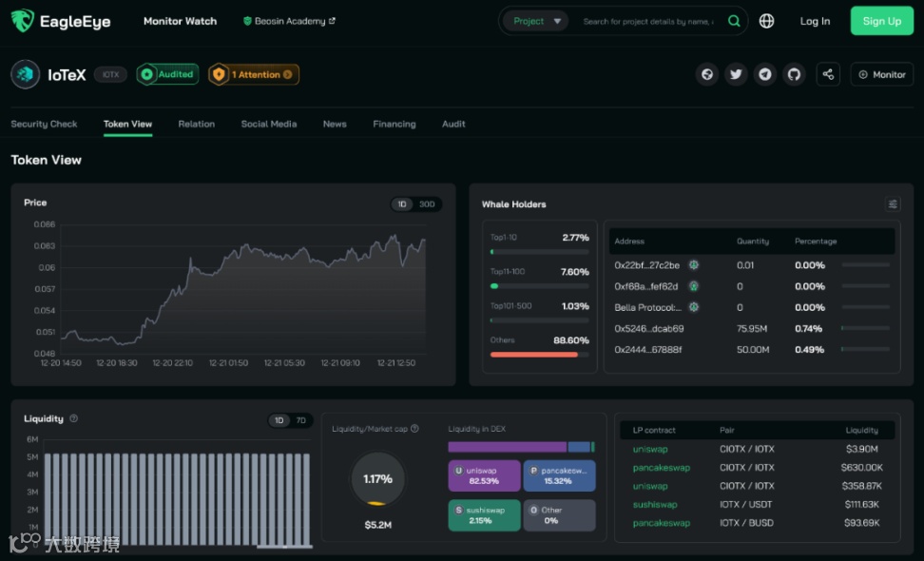The height and width of the screenshot is (561, 924).
Task: Click the IoTeX token logo
Action: point(25,74)
